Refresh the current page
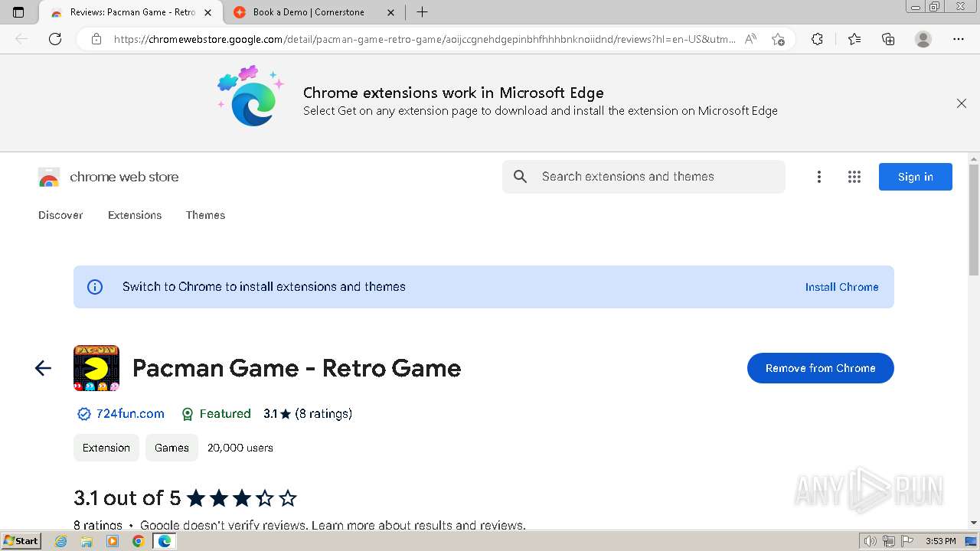Image resolution: width=980 pixels, height=551 pixels. [x=55, y=39]
